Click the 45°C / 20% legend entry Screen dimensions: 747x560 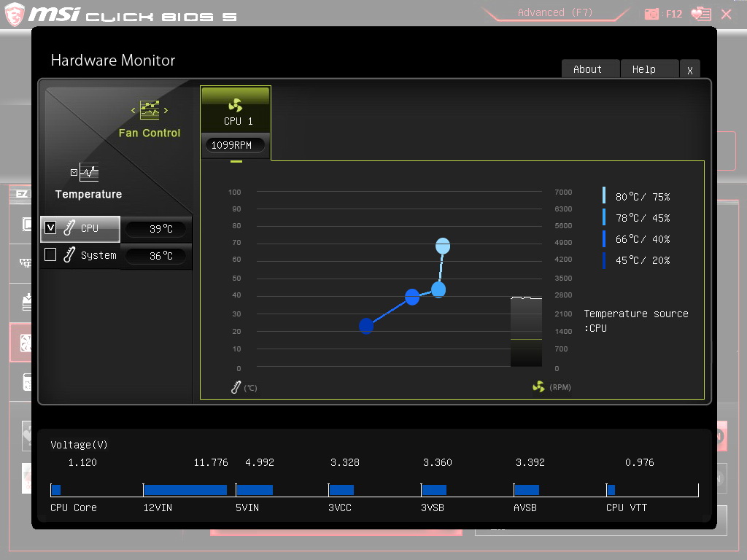tap(636, 260)
